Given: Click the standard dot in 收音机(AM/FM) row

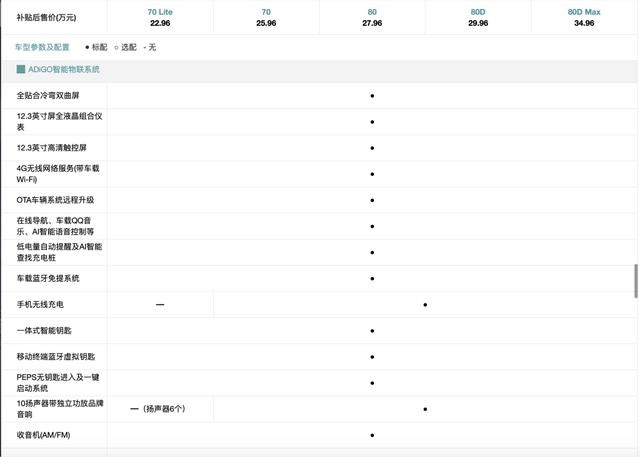Looking at the screenshot, I should click(x=372, y=435).
